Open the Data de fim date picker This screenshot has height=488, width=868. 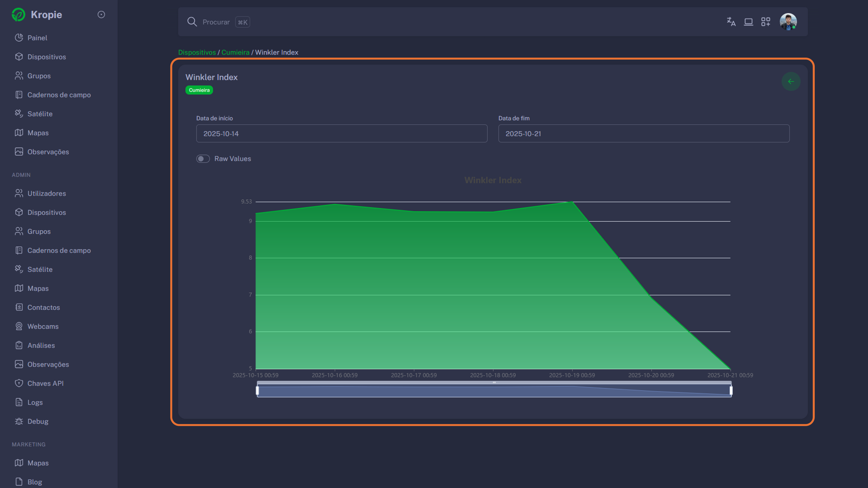643,133
